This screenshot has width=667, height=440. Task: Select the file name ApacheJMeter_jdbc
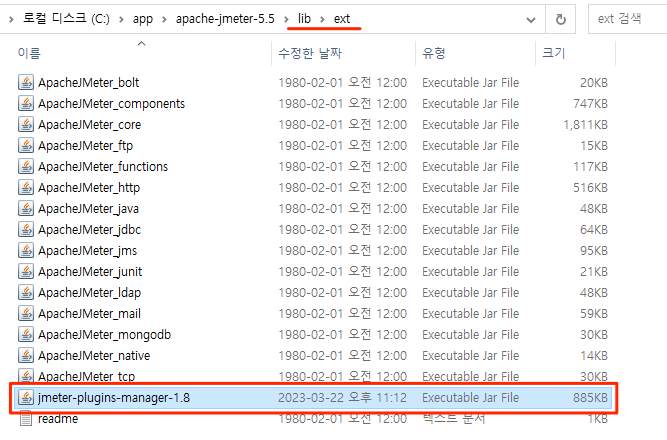click(x=89, y=230)
